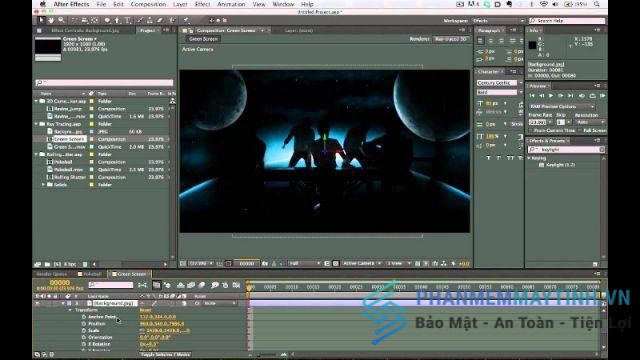
Task: Toggle the Position stopwatch
Action: click(x=84, y=324)
